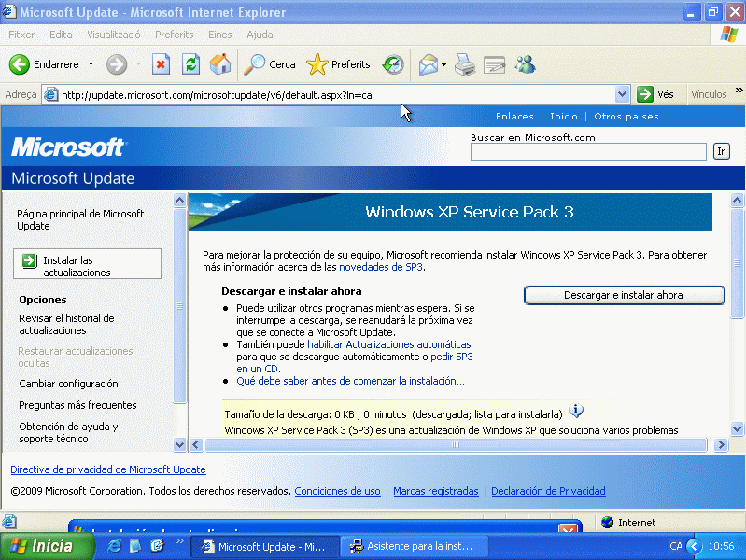Click the Print toolbar icon

pos(465,64)
